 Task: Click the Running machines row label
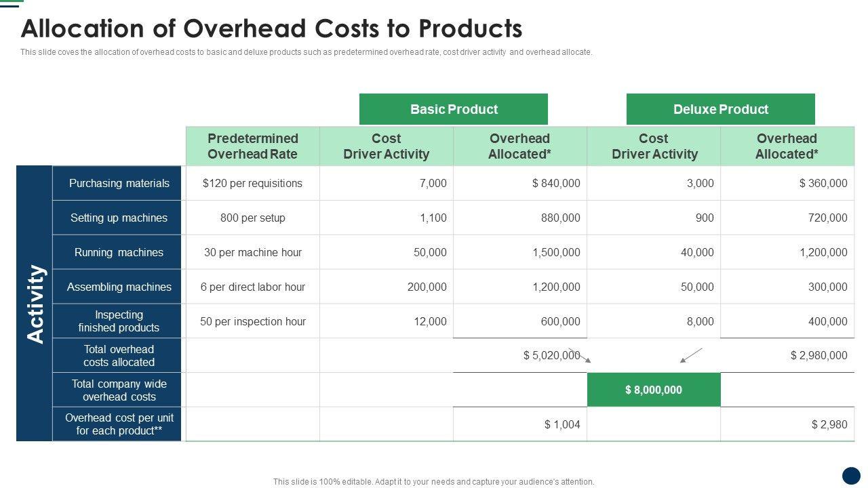[119, 252]
